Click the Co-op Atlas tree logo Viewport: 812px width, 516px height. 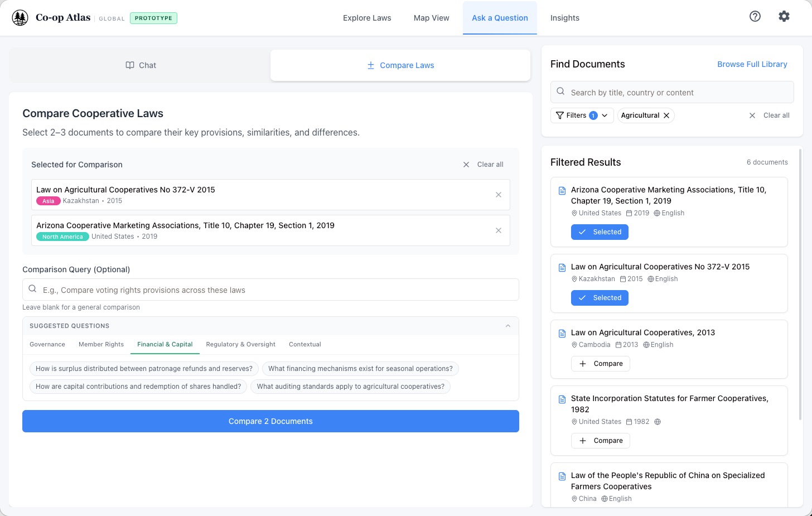(20, 17)
